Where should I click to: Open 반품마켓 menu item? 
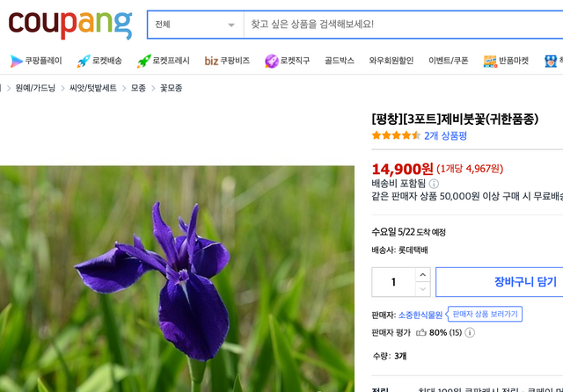[514, 61]
